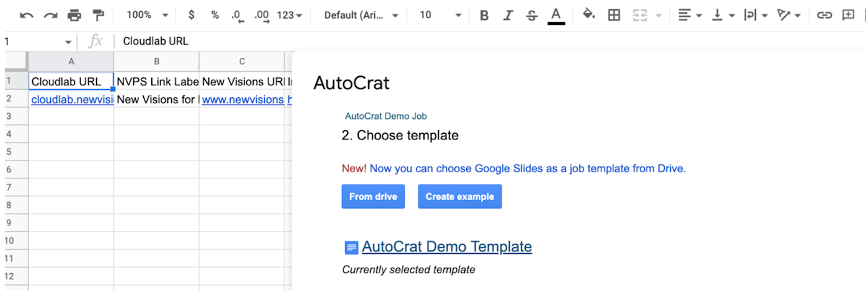Open the text wrapping dropdown
The width and height of the screenshot is (868, 293).
[756, 15]
